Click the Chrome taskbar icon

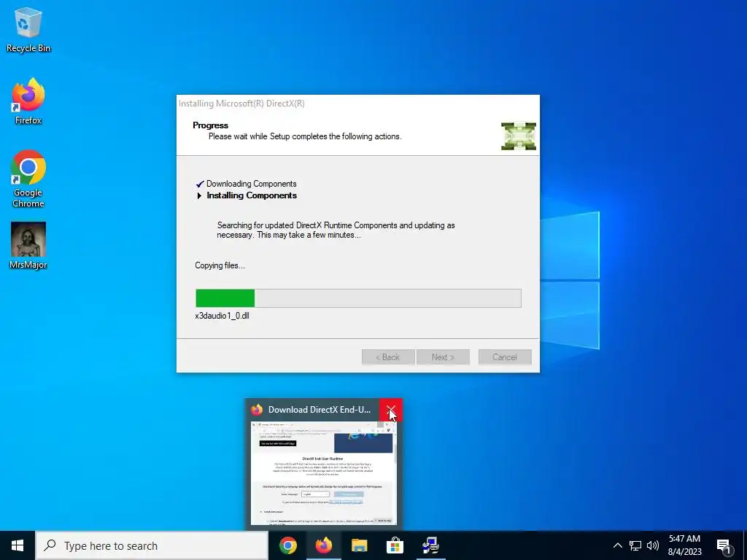(288, 545)
